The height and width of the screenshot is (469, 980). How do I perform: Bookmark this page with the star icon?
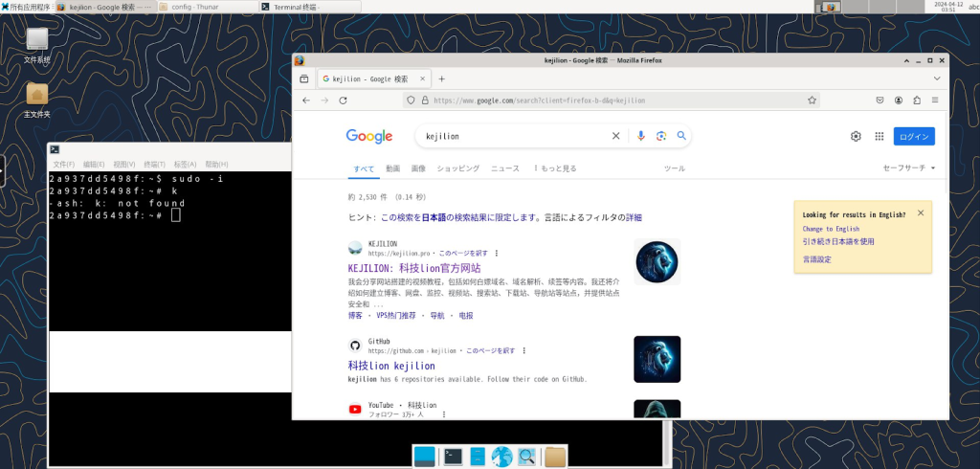pos(813,100)
